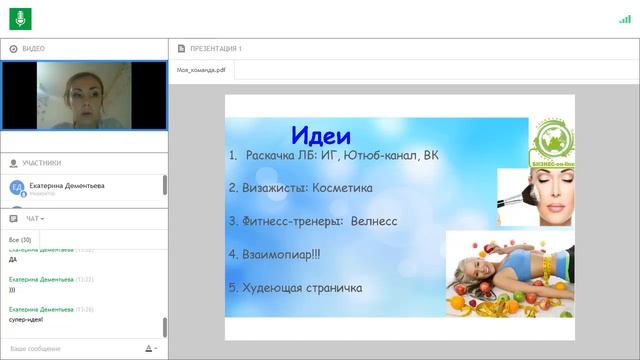Image resolution: width=640 pixels, height=360 pixels.
Task: Select the Все (10) chat tab
Action: click(20, 240)
